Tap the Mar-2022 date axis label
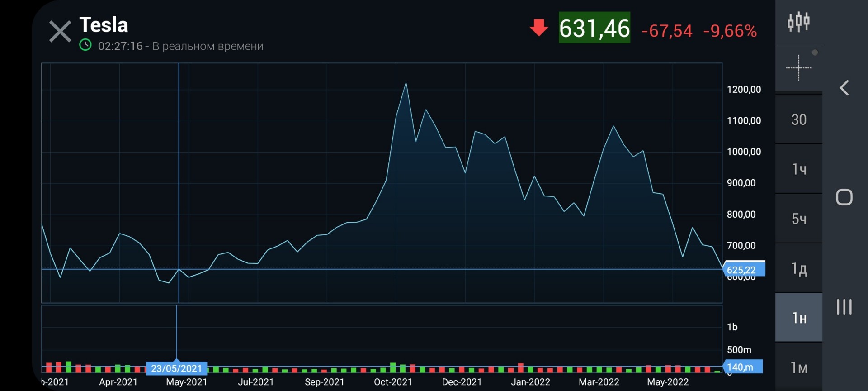 599,382
